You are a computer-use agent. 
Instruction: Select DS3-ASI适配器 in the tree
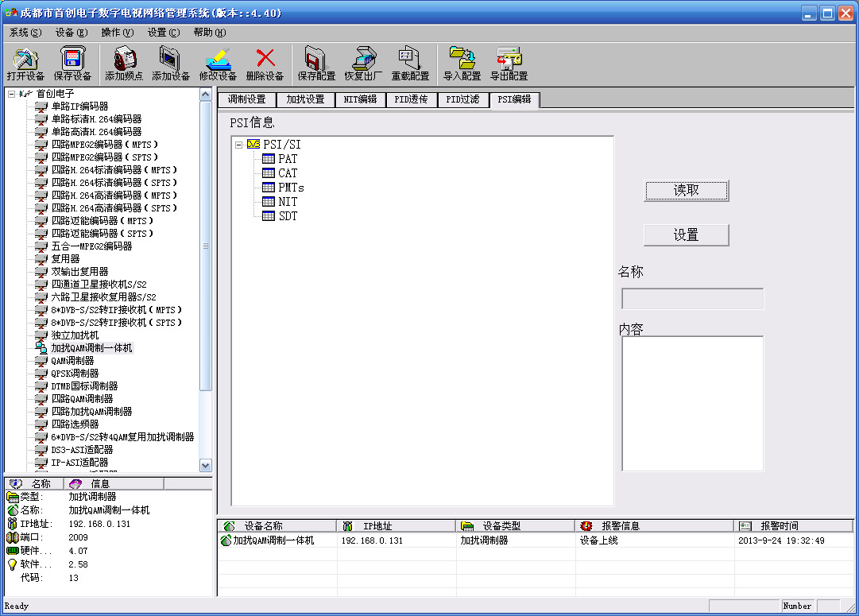(82, 449)
